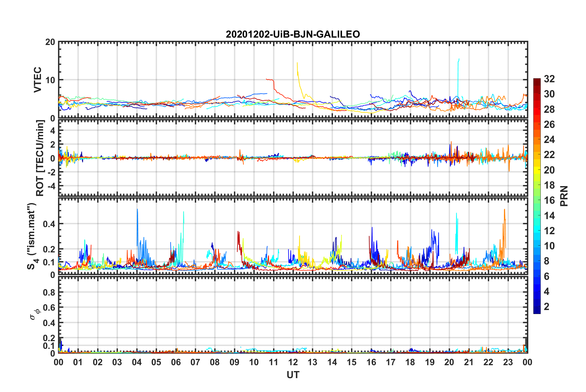The width and height of the screenshot is (586, 392).
Task: Click colorbar tick label 26
Action: click(x=549, y=125)
